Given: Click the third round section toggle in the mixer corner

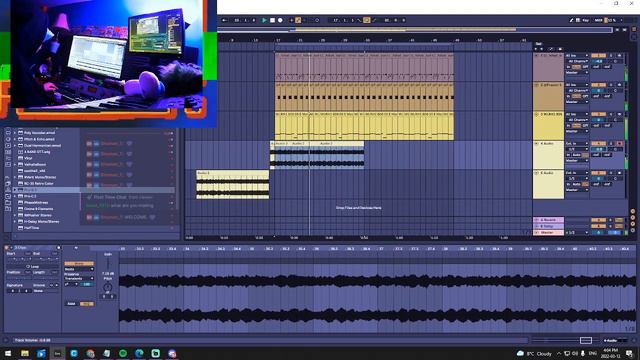Looking at the screenshot, I should coord(633,224).
